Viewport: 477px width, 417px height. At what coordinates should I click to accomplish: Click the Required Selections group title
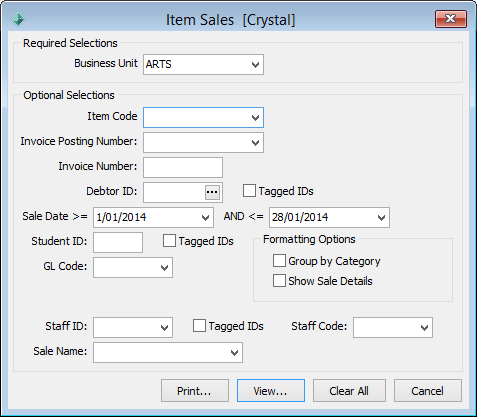pyautogui.click(x=70, y=43)
